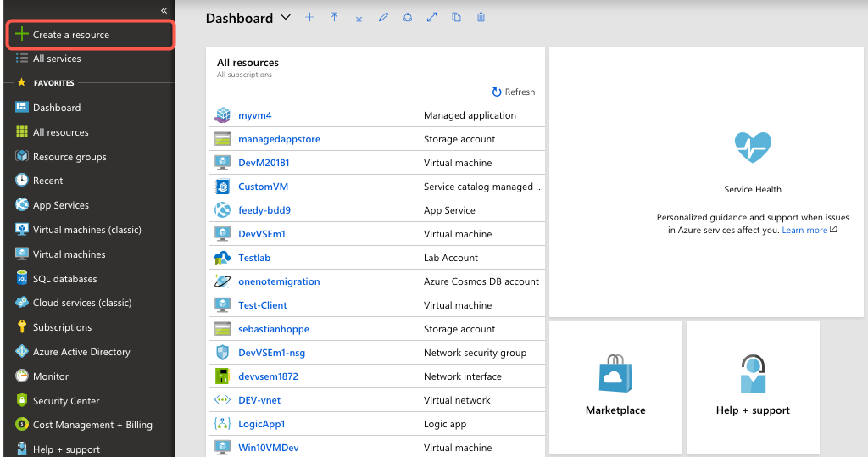This screenshot has width=868, height=457.
Task: Open the managedappstore storage account
Action: 279,139
